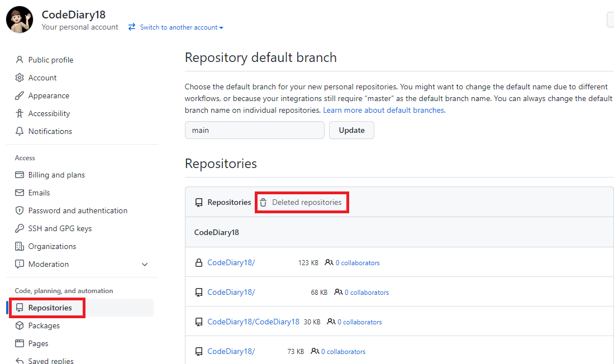Image resolution: width=614 pixels, height=364 pixels.
Task: Click the CodeDiary18 owner heading
Action: (x=217, y=232)
